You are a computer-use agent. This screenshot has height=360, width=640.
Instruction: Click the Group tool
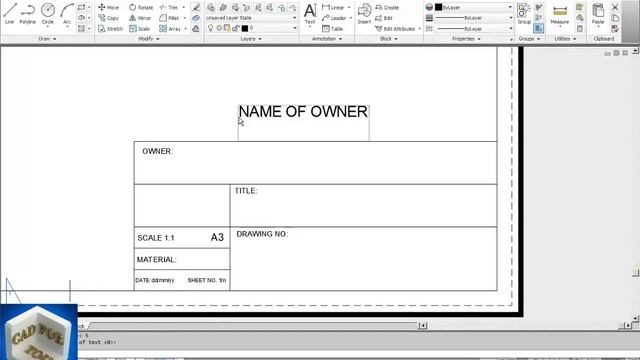pyautogui.click(x=524, y=13)
